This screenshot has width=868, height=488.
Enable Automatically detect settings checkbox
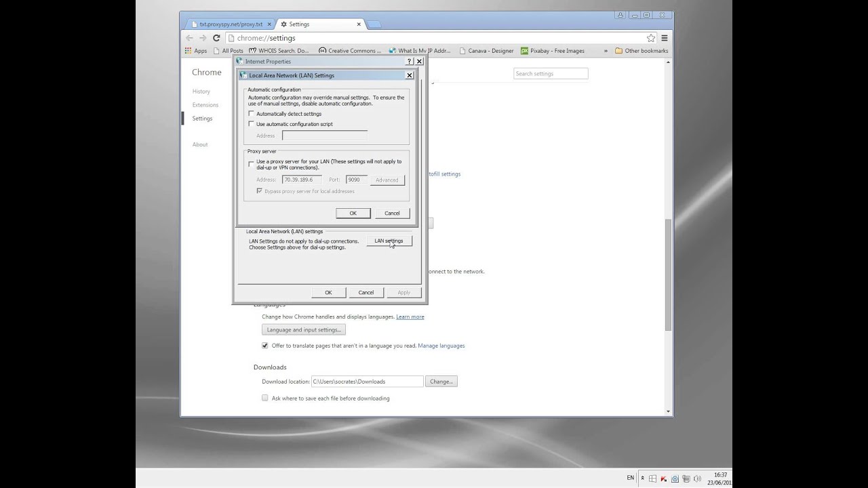click(251, 114)
